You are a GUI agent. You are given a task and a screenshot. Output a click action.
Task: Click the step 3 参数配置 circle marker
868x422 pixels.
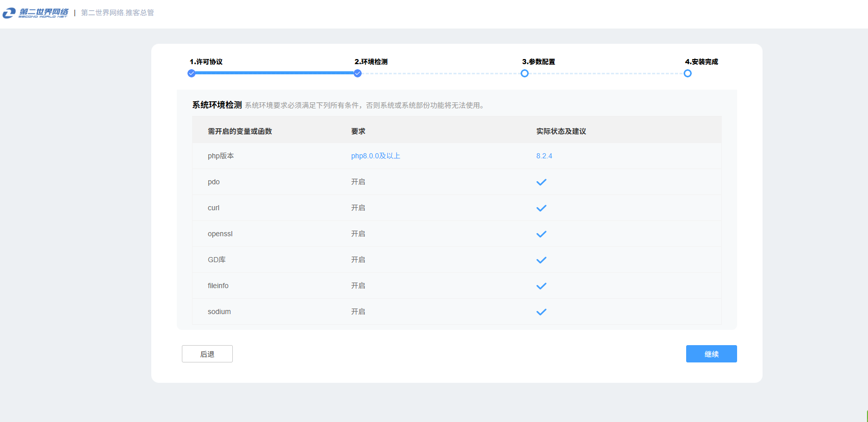click(524, 73)
